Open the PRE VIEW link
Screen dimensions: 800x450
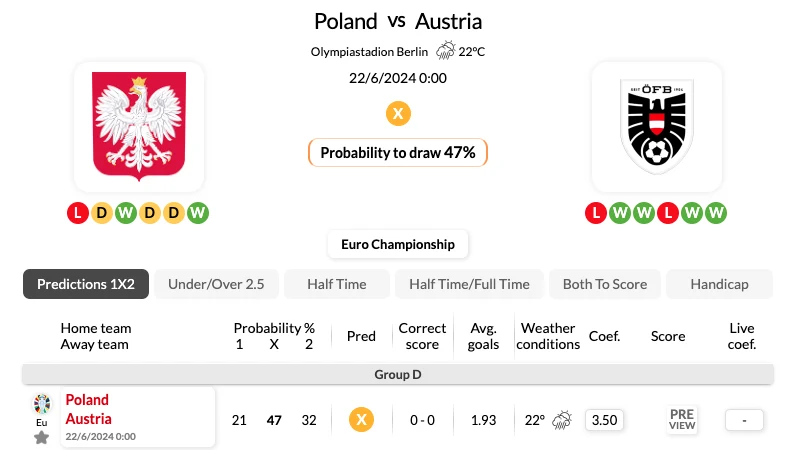[x=682, y=419]
